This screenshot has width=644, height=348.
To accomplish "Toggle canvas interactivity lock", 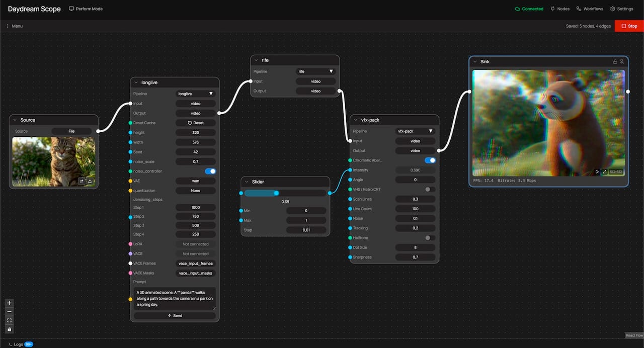I will [x=10, y=329].
